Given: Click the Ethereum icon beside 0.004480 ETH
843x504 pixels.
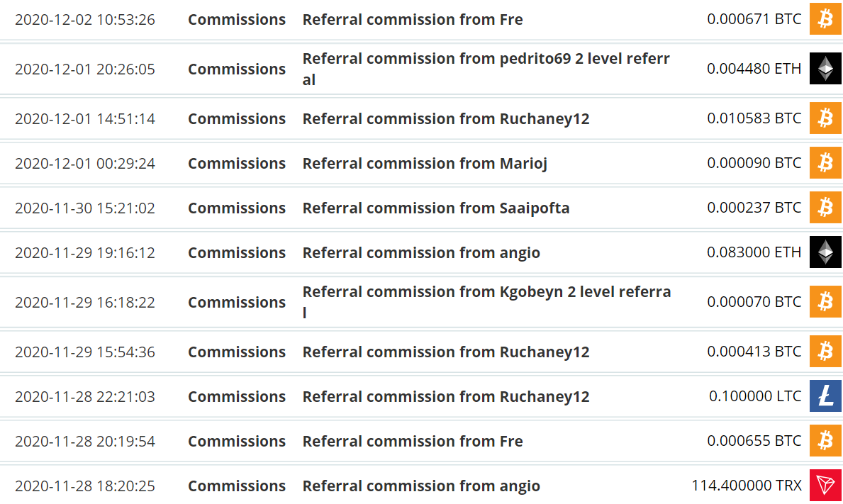Looking at the screenshot, I should [x=825, y=68].
